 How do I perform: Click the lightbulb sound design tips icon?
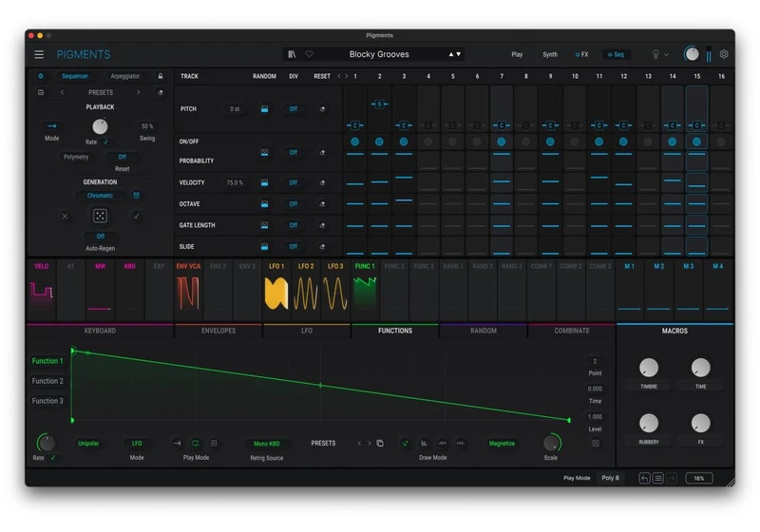(655, 54)
